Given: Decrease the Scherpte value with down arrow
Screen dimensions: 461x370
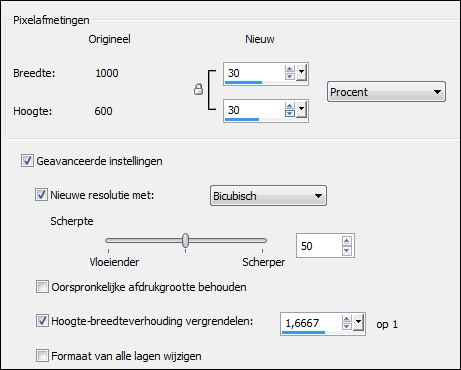Looking at the screenshot, I should coord(347,250).
